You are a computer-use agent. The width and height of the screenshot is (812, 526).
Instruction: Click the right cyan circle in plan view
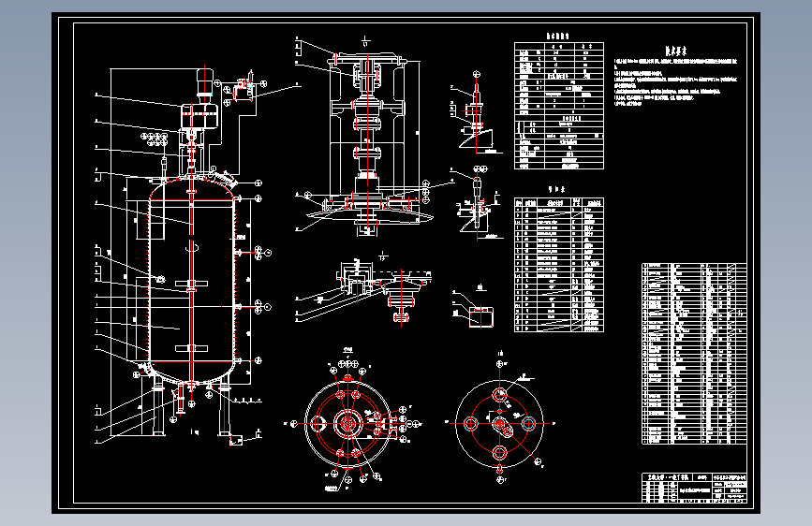528,424
